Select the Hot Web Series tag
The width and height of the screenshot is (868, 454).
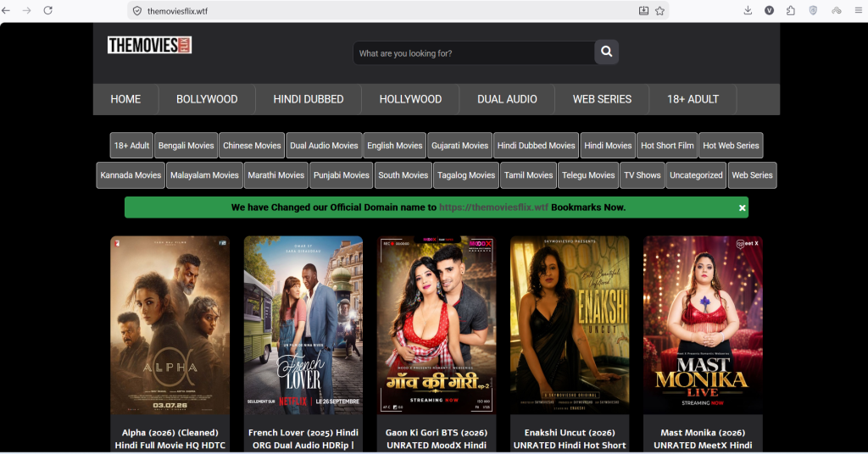[x=731, y=146]
